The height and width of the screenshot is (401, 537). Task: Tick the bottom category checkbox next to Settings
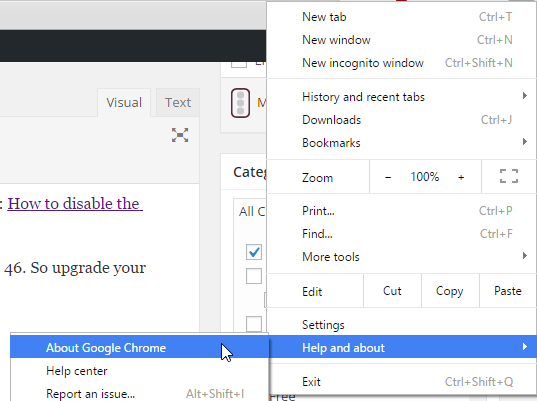coord(254,324)
